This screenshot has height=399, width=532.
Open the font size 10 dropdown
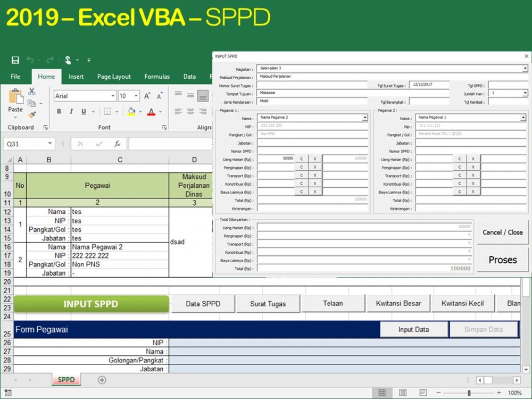tap(136, 96)
